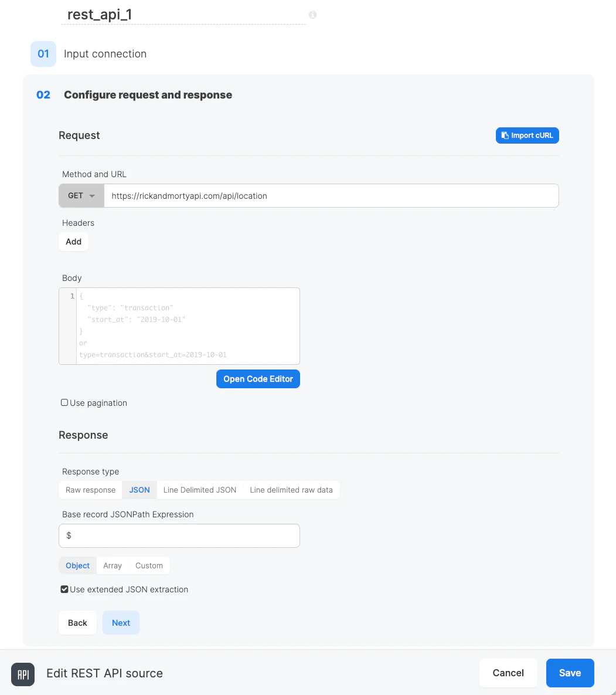Click the info icon beside rest_api_1 name
616x695 pixels.
[312, 15]
